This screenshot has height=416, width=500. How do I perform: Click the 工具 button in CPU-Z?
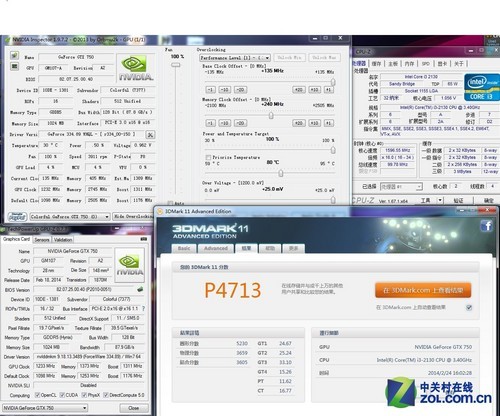click(425, 200)
